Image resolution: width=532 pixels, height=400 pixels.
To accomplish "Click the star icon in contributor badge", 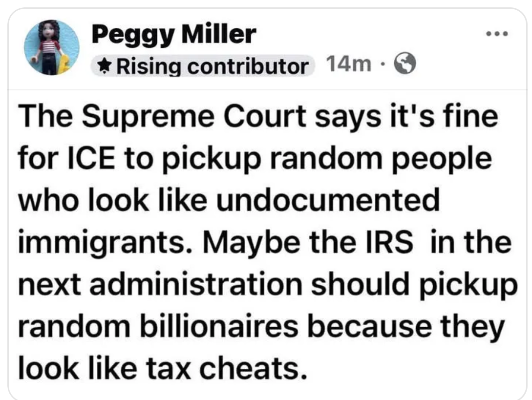I will (104, 65).
